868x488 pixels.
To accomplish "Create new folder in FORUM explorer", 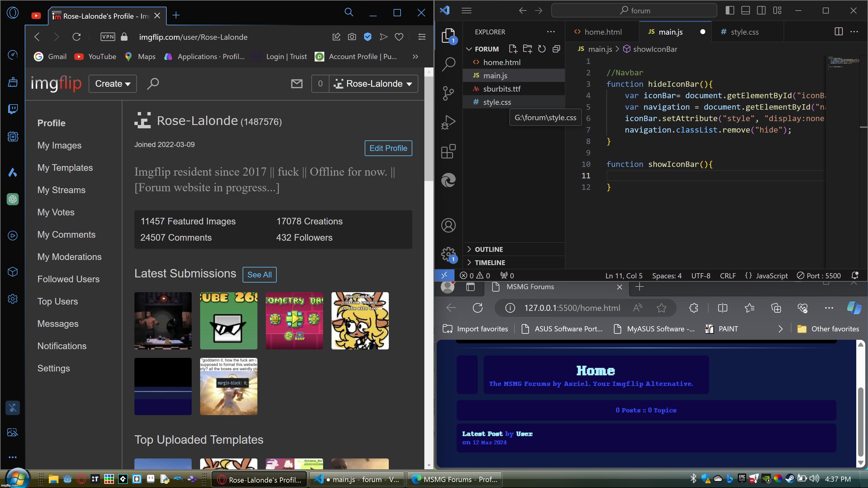I will 527,49.
